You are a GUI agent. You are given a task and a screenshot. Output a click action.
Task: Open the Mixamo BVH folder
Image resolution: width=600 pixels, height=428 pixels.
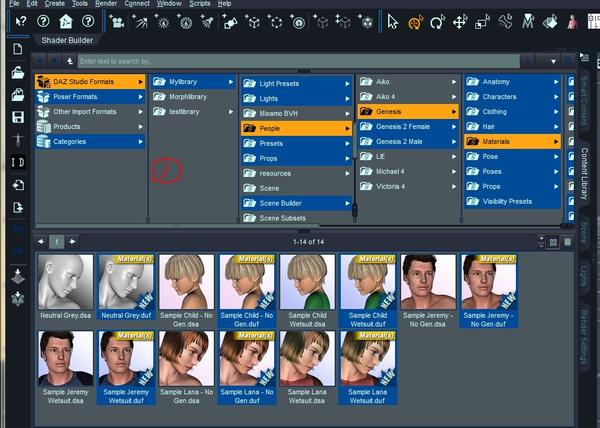[297, 114]
